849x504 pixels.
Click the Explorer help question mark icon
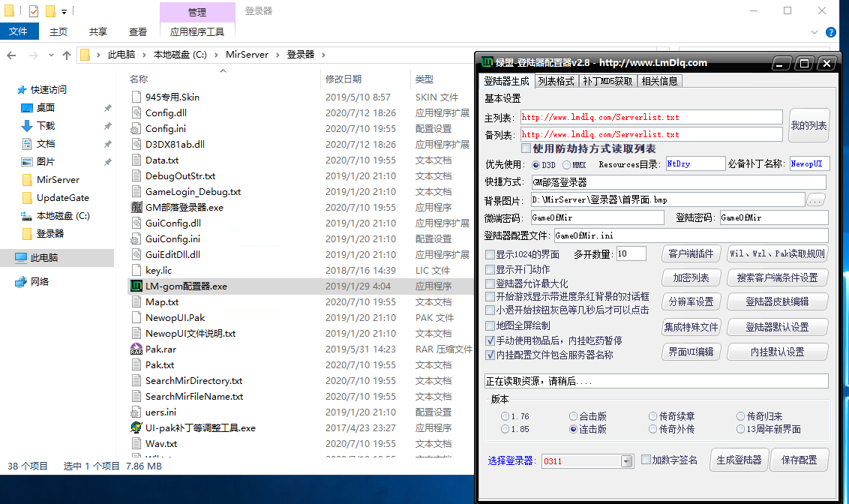[830, 32]
